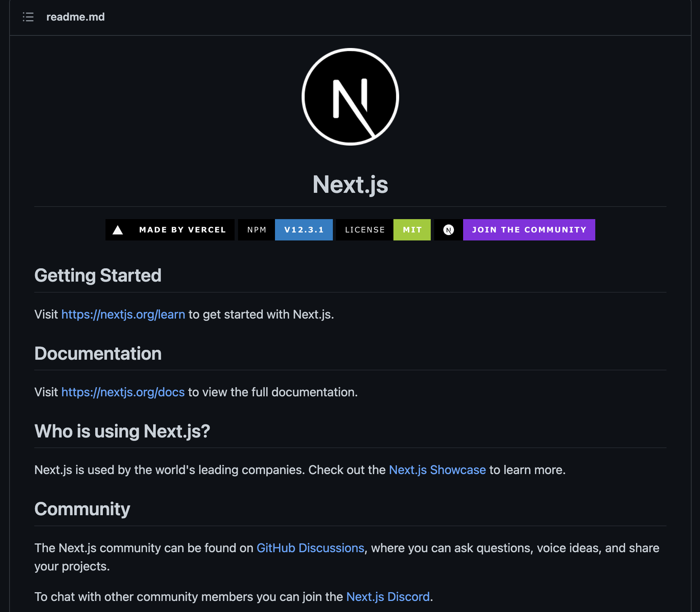Image resolution: width=700 pixels, height=612 pixels.
Task: Click the Join the Community badge
Action: [x=515, y=230]
